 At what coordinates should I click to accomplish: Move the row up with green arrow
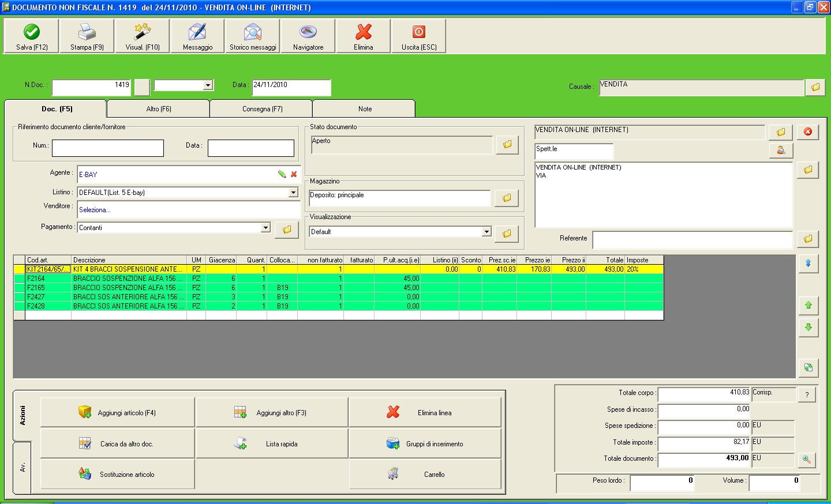808,305
